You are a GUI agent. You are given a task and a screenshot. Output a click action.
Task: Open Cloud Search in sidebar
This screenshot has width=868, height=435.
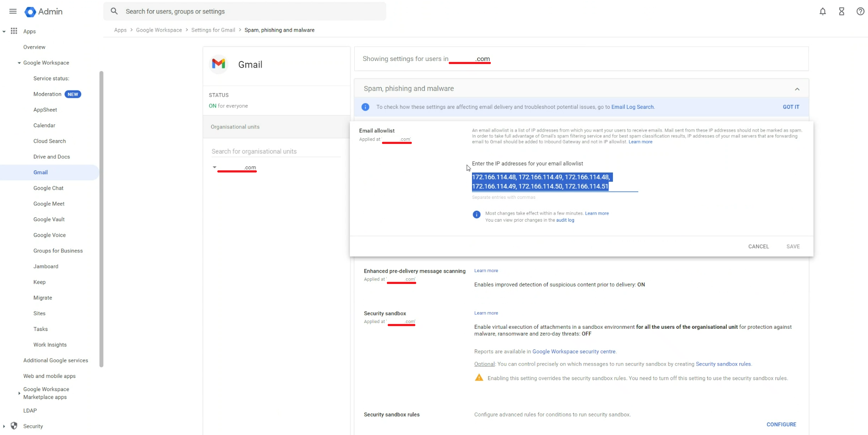click(x=50, y=141)
